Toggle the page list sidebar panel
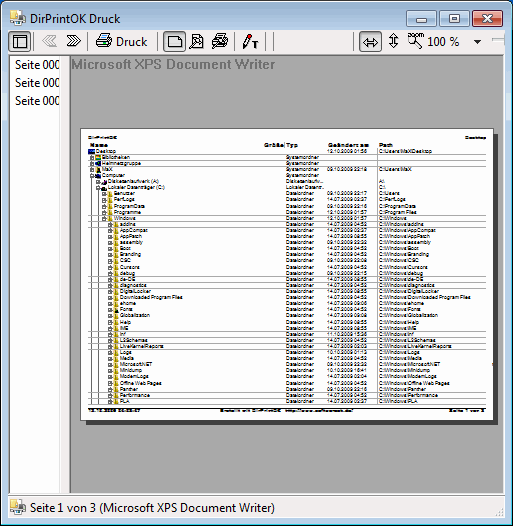 tap(19, 42)
